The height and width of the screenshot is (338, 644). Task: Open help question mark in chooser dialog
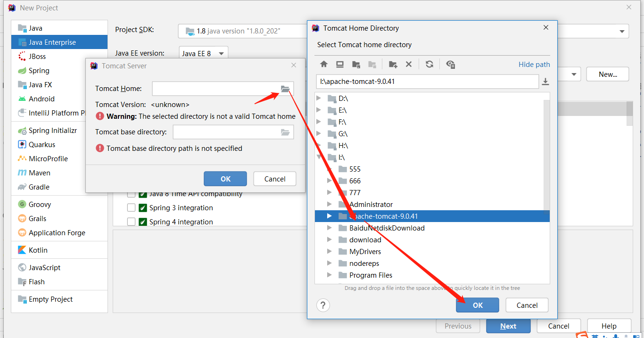pos(323,305)
